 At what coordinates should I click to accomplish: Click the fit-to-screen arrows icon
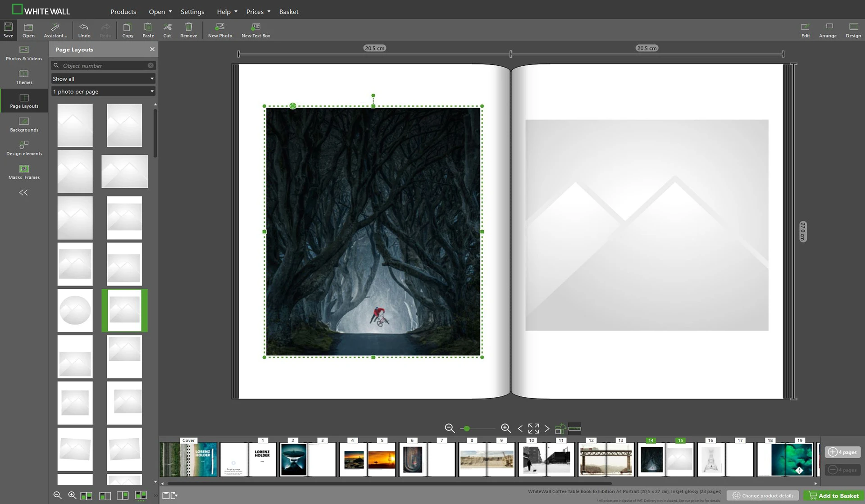coord(533,428)
